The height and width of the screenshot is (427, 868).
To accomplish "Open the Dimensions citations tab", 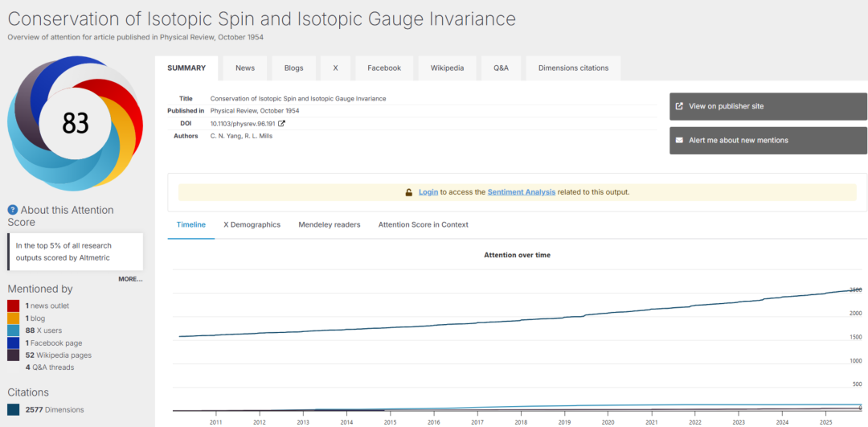I will 573,68.
